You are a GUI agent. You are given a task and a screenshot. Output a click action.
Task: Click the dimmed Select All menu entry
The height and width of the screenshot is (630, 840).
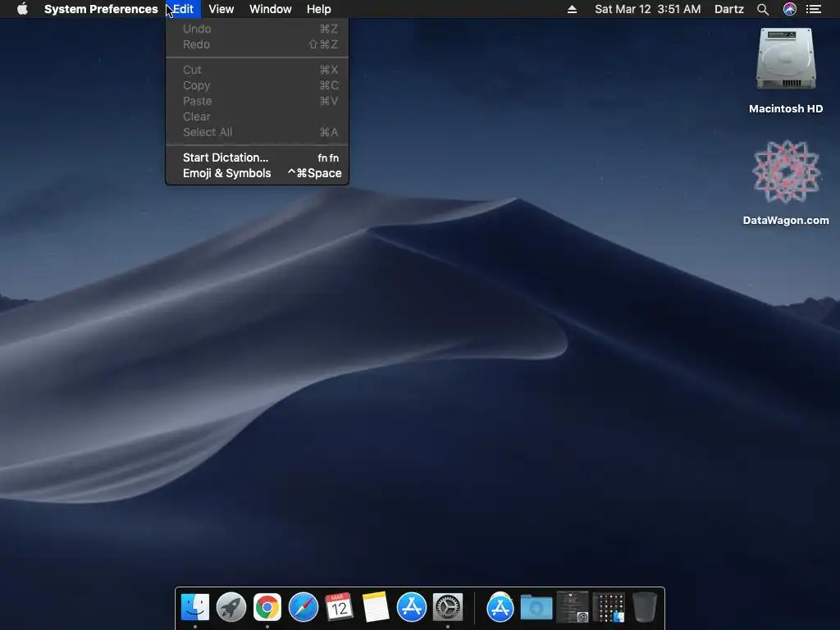[x=257, y=132]
